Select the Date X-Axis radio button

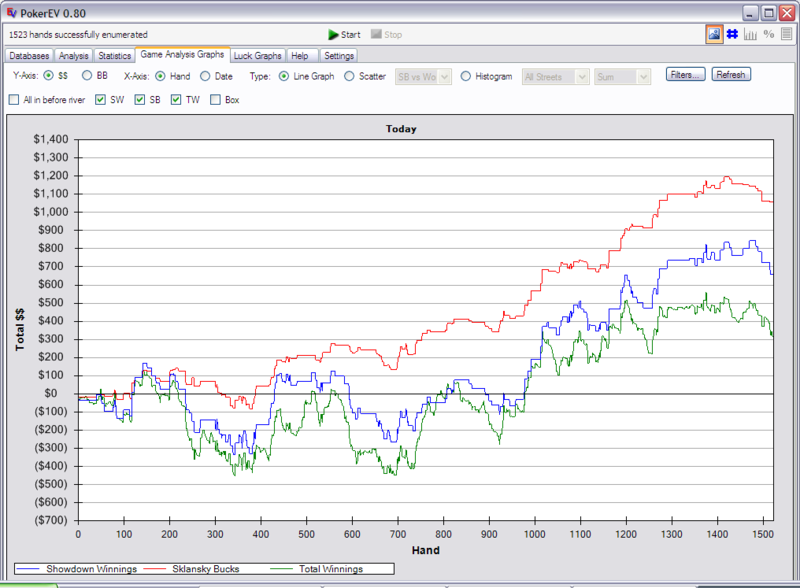click(205, 76)
